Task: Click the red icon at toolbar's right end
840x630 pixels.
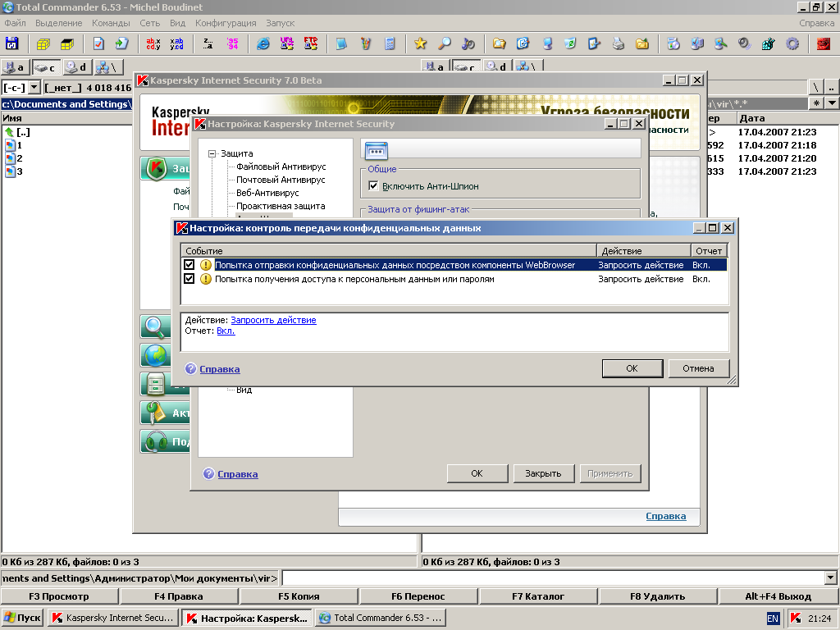Action: [824, 43]
